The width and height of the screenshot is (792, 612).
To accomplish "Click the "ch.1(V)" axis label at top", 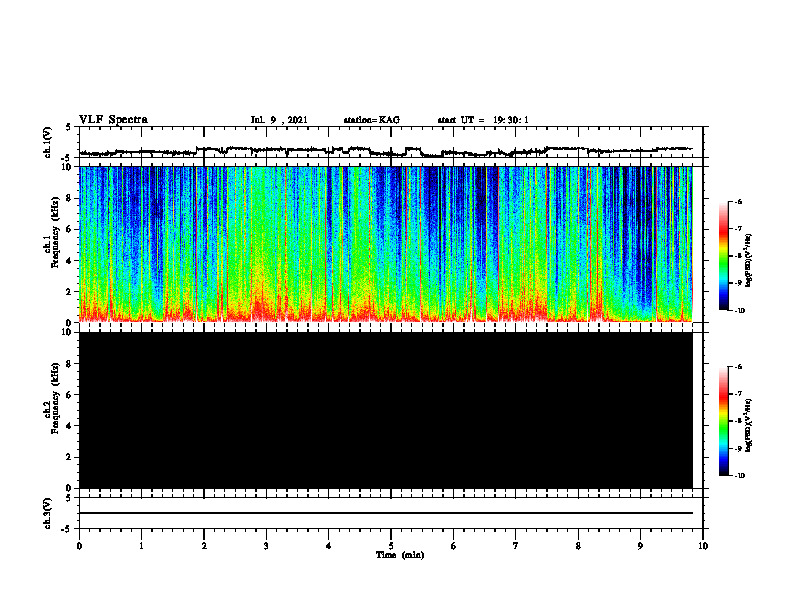I will point(48,142).
